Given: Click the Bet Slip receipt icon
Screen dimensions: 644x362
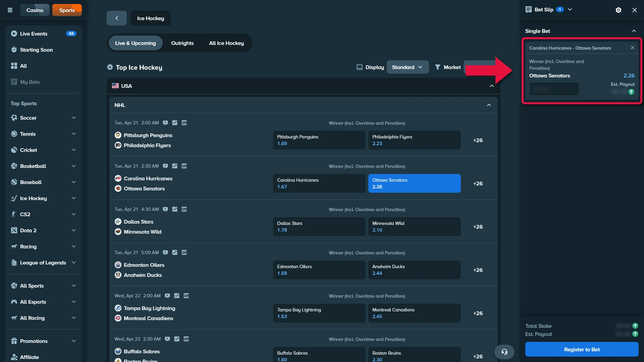Looking at the screenshot, I should 529,9.
